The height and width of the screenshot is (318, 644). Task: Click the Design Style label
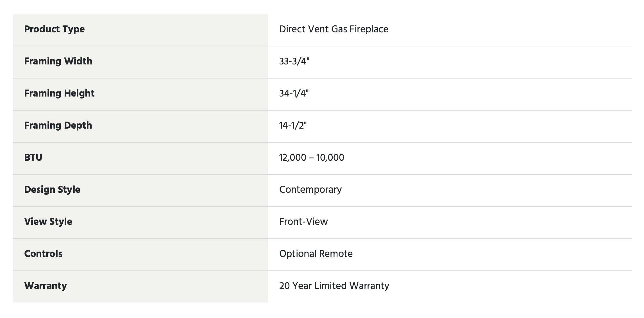(52, 190)
